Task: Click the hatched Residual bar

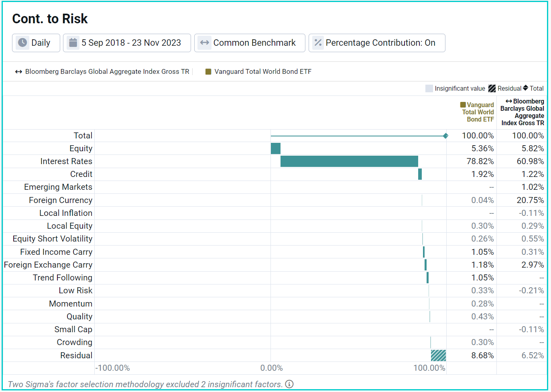Action: click(438, 355)
